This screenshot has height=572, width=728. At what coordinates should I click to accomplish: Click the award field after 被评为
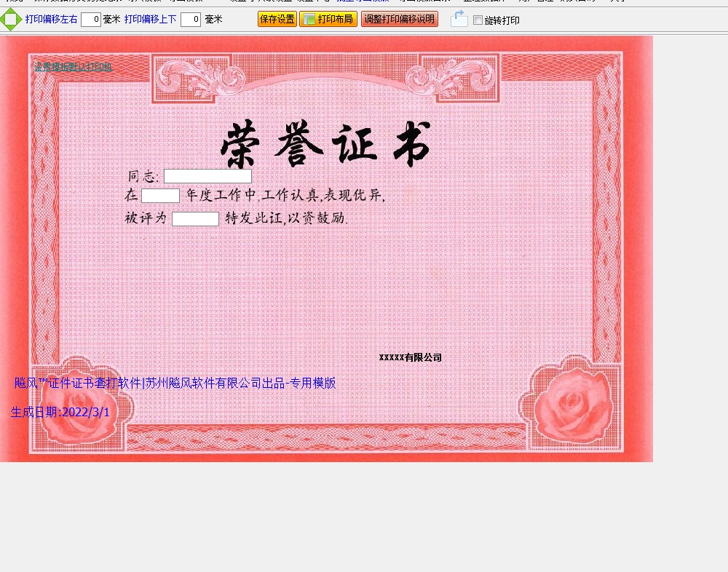click(195, 219)
